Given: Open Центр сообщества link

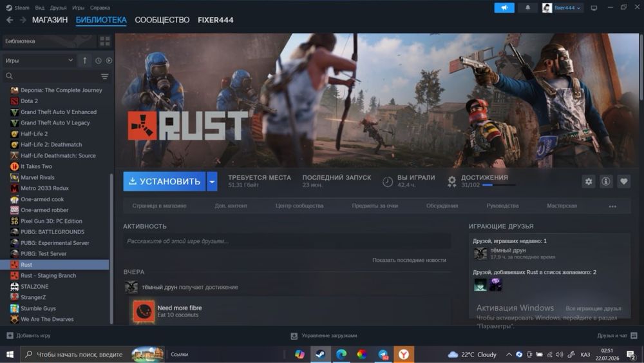Looking at the screenshot, I should pos(299,206).
